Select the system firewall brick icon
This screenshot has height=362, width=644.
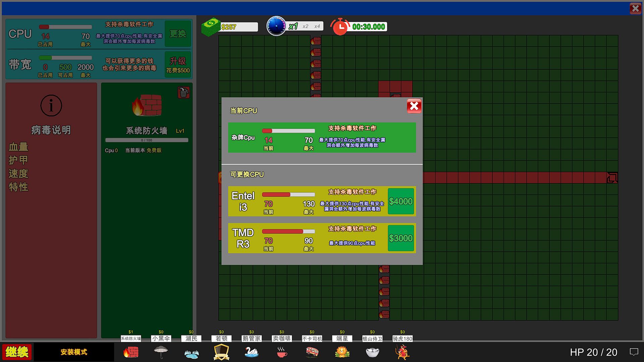(x=131, y=352)
